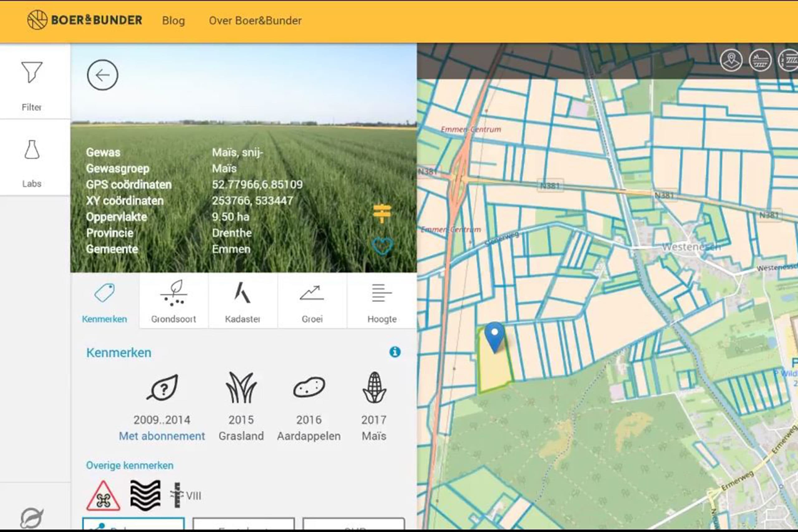This screenshot has height=532, width=798.
Task: Click the blue map location pin
Action: (494, 337)
